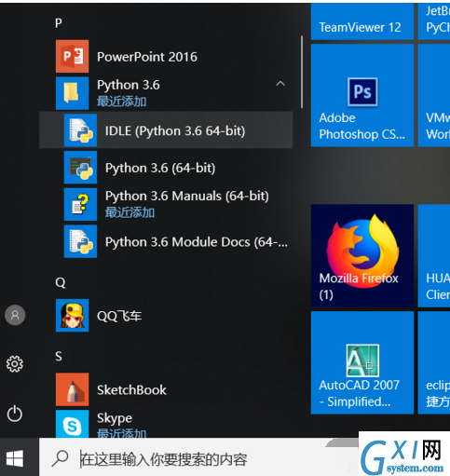Open Adobe Photoshop CS tile
450x476 pixels.
point(362,95)
